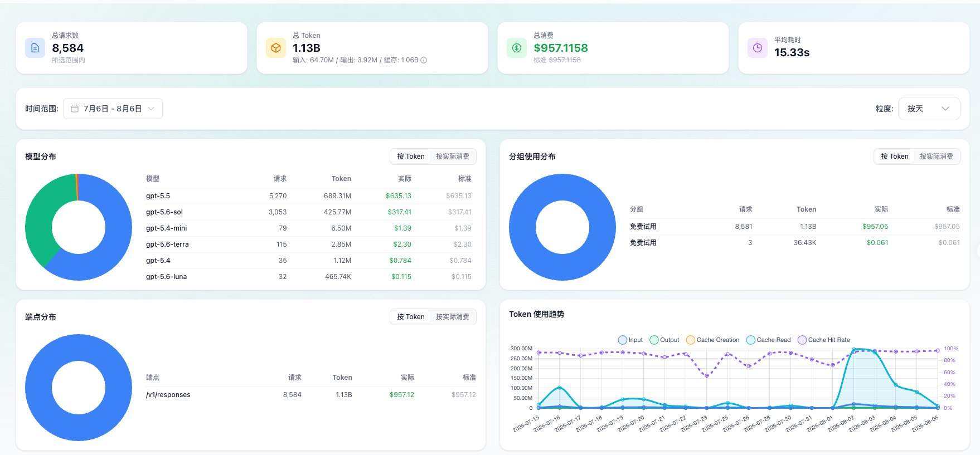This screenshot has height=455, width=980.
Task: Toggle the Cache Read legend item
Action: (x=768, y=340)
